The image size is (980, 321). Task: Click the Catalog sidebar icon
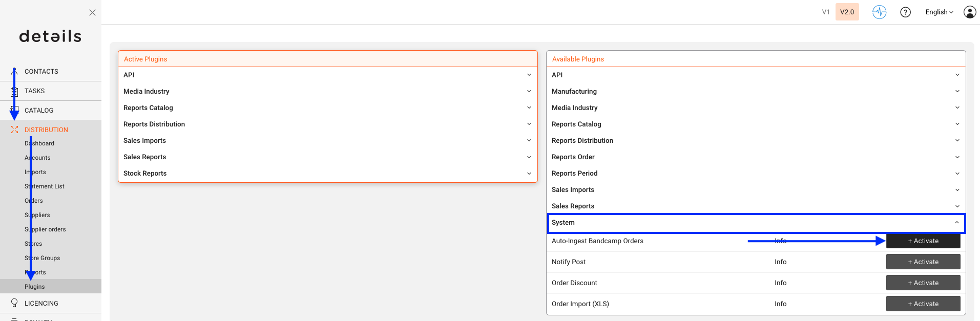coord(14,109)
